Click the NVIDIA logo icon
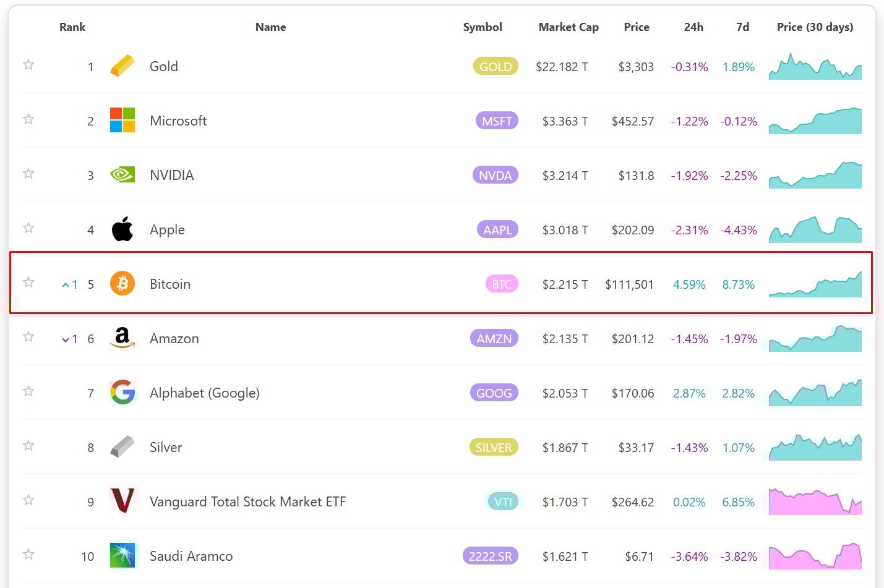The image size is (884, 588). click(x=122, y=174)
